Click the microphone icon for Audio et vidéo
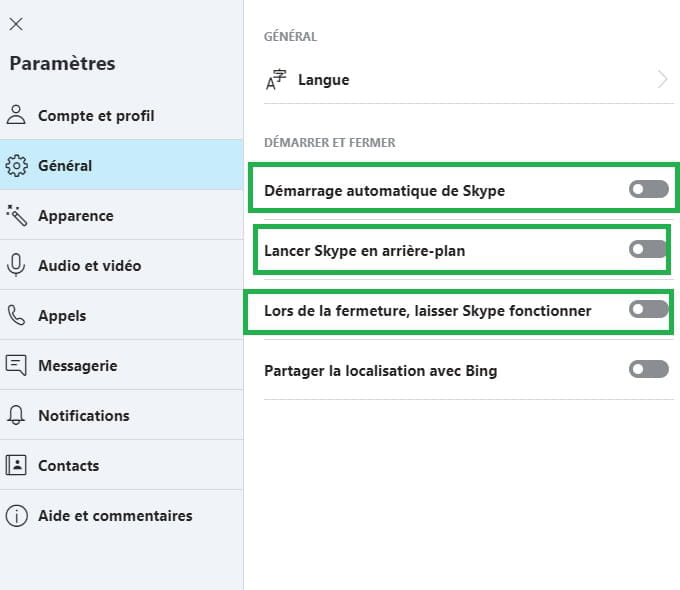This screenshot has height=590, width=680. (x=16, y=265)
